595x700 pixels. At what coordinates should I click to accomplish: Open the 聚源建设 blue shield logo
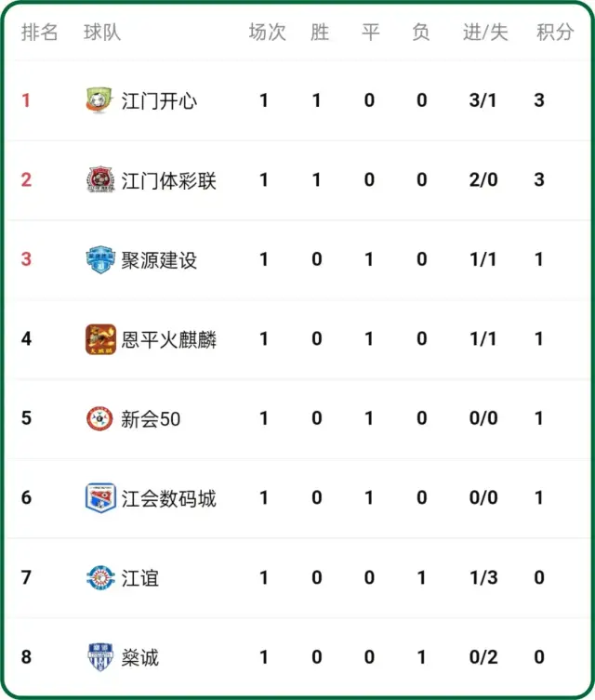(100, 259)
